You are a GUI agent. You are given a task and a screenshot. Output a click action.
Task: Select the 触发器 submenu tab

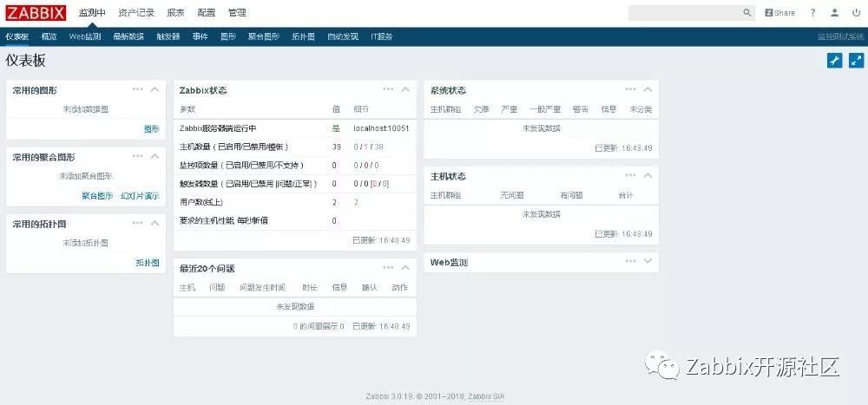click(168, 36)
